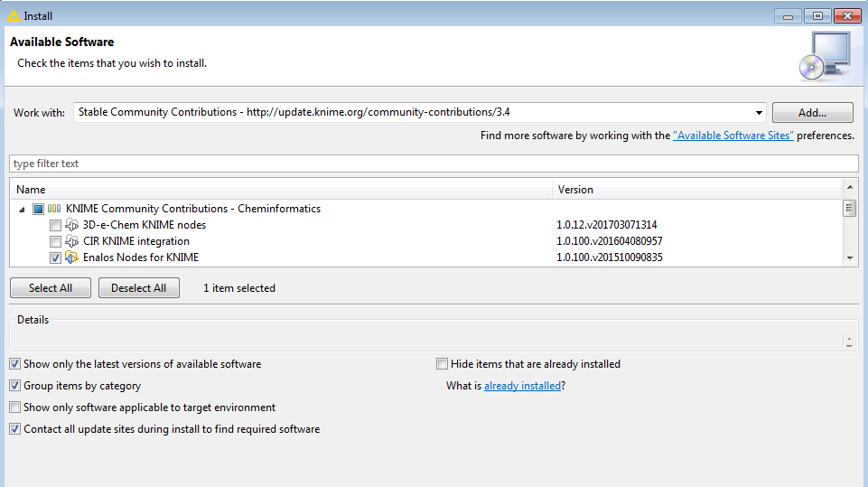This screenshot has height=487, width=868.
Task: Select version 1.0.100.v201510090835
Action: pyautogui.click(x=610, y=258)
